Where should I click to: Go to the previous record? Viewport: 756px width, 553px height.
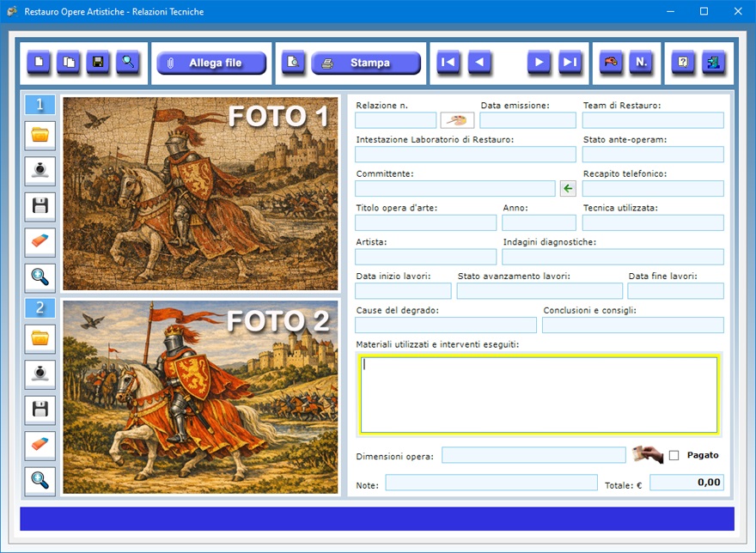pos(479,62)
